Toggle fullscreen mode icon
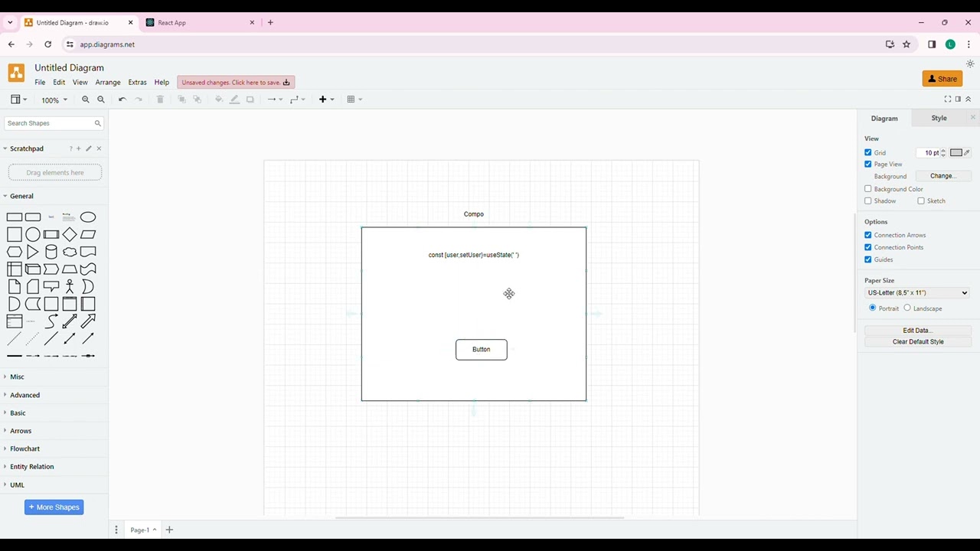The height and width of the screenshot is (551, 980). pos(948,99)
